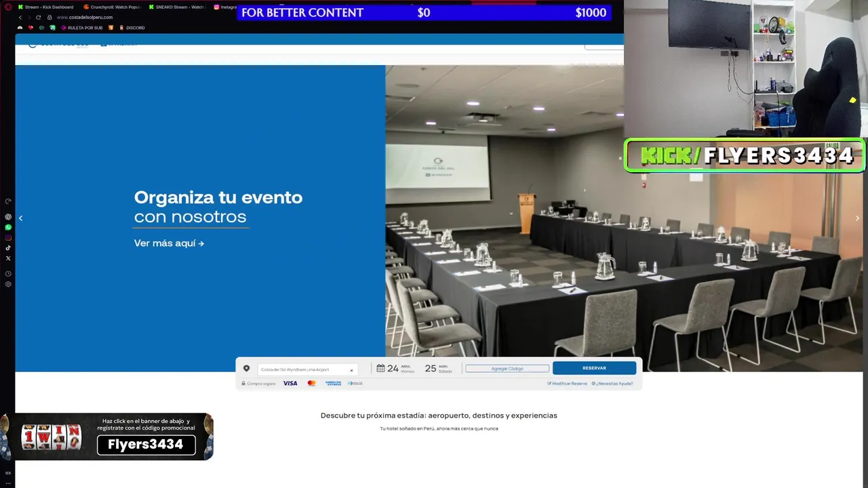
Task: Switch to Stream - Kick Dashboard tab
Action: (45, 7)
